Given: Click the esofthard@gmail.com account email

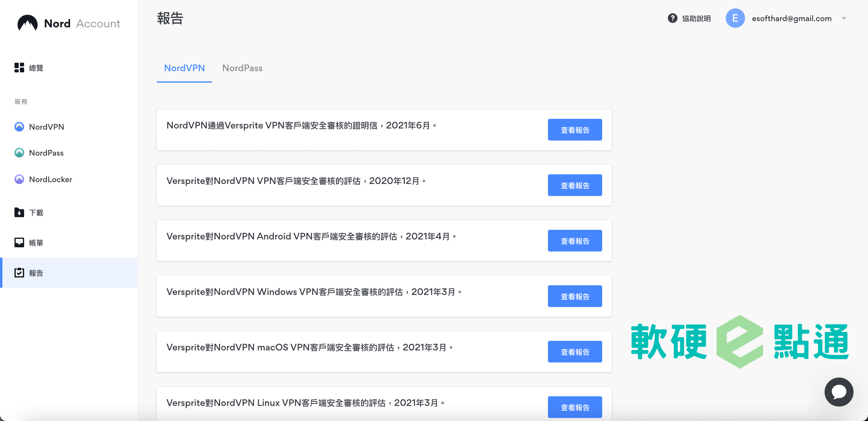Looking at the screenshot, I should [x=791, y=18].
